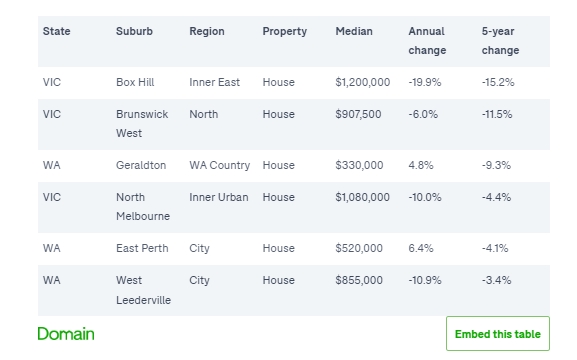Click the Annual change column header

point(427,40)
